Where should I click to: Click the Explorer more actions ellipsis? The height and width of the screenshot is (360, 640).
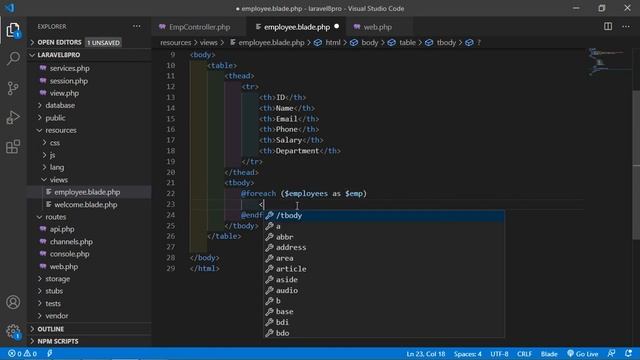pos(137,27)
